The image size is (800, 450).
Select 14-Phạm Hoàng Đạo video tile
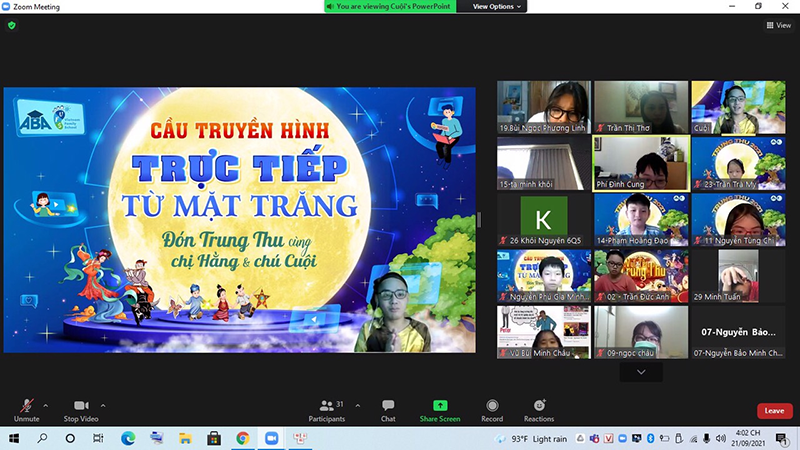[x=641, y=219]
